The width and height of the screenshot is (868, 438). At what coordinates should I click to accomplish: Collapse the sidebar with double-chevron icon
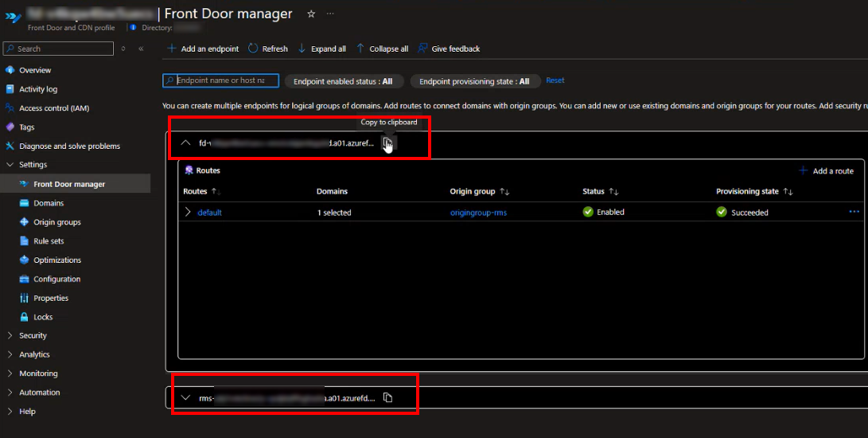(x=141, y=49)
